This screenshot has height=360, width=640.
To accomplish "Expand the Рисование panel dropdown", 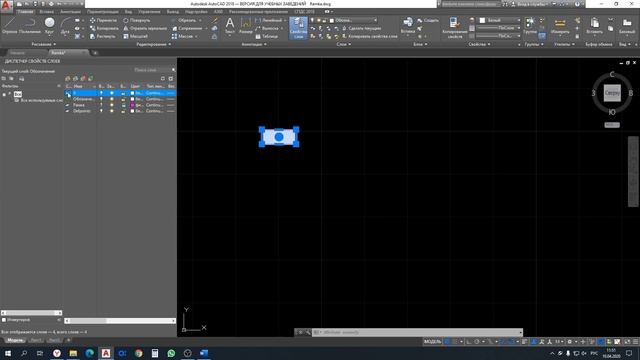I will (44, 44).
